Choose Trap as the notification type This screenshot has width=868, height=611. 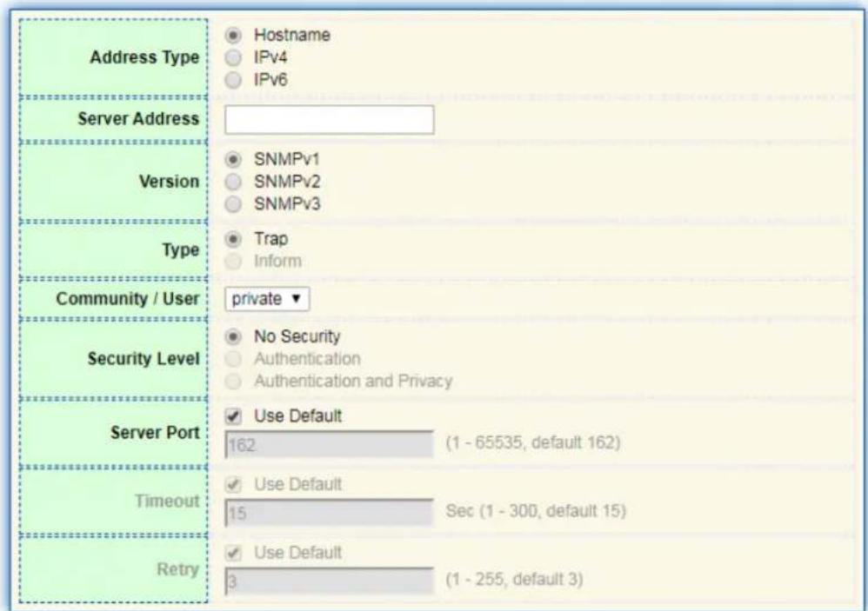click(233, 239)
